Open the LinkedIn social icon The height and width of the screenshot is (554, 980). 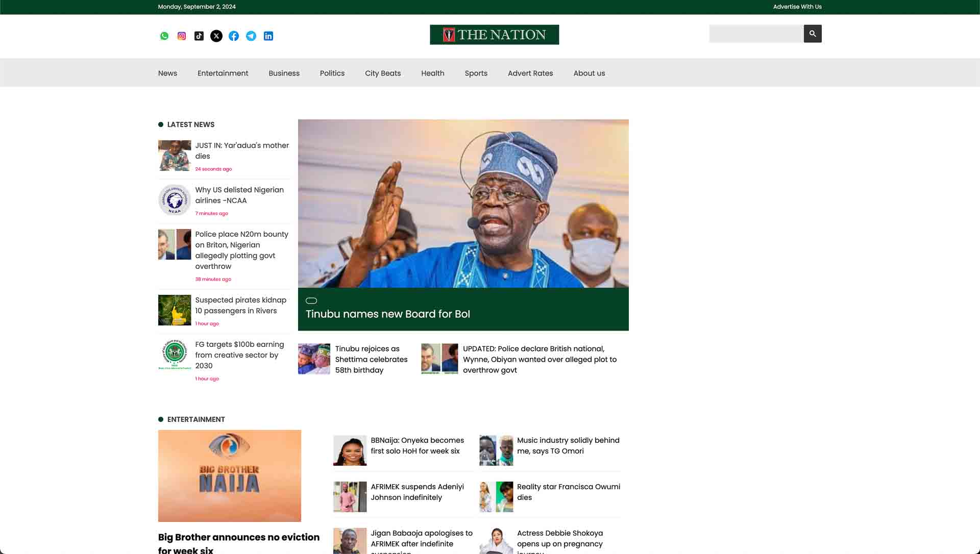coord(268,36)
